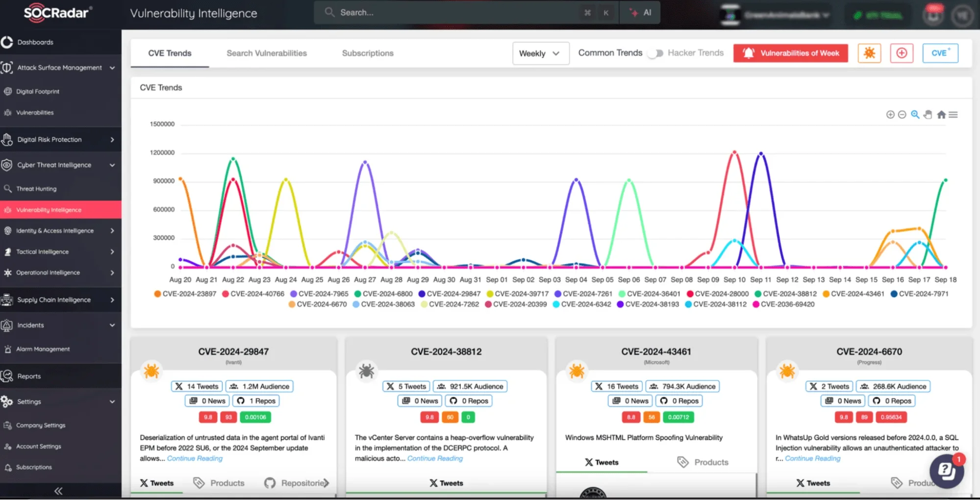
Task: Toggle CVE-2024-23897 series in chart legend
Action: (x=185, y=294)
